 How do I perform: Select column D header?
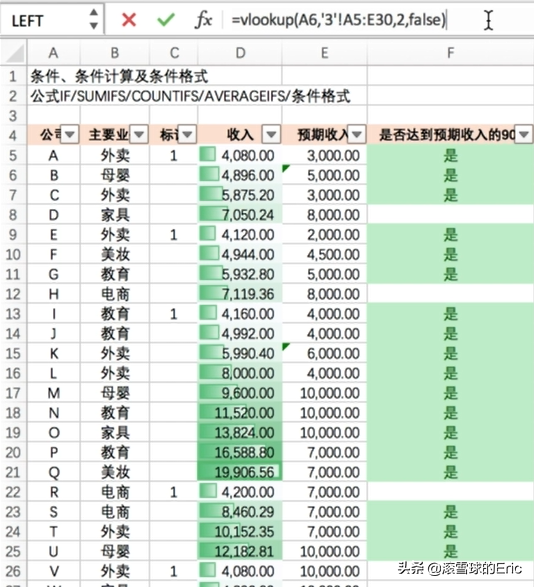pos(240,53)
